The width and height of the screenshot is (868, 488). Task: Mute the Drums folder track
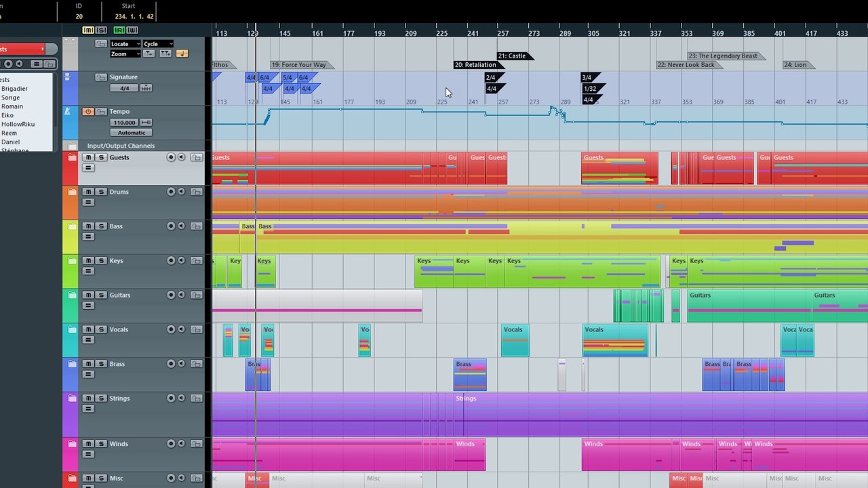[x=87, y=192]
